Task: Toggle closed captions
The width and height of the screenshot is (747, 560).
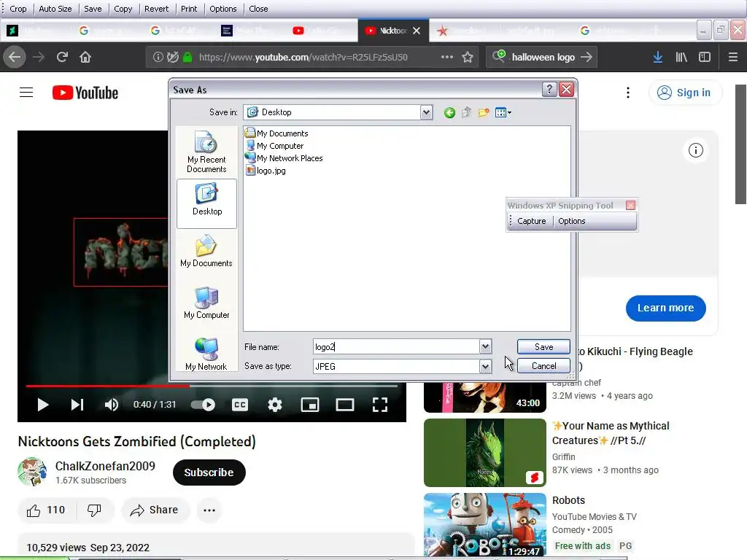Action: tap(240, 405)
